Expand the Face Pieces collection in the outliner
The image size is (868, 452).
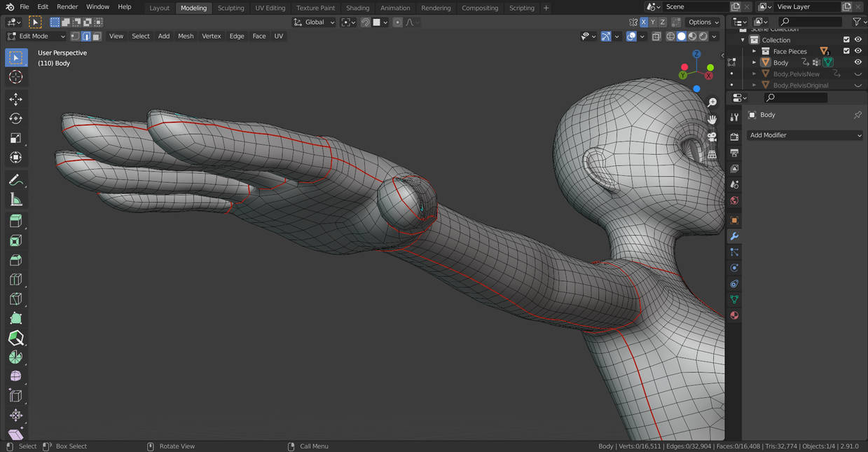pos(755,51)
